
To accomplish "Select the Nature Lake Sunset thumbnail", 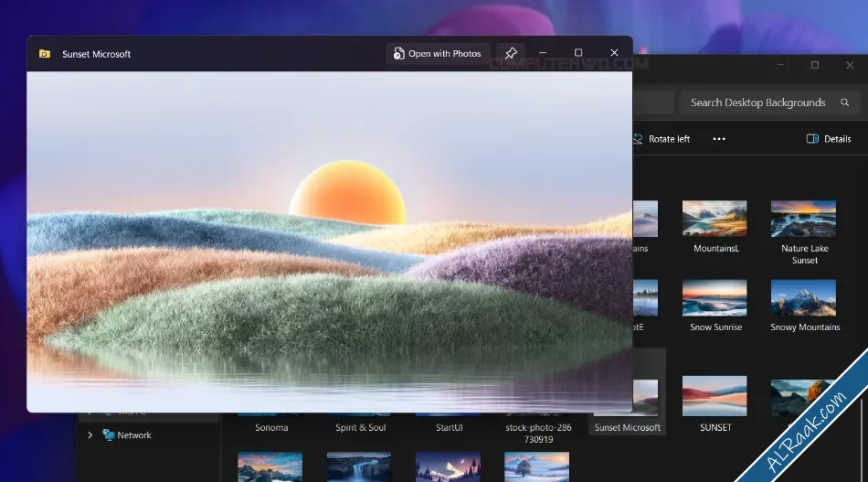I will [803, 219].
